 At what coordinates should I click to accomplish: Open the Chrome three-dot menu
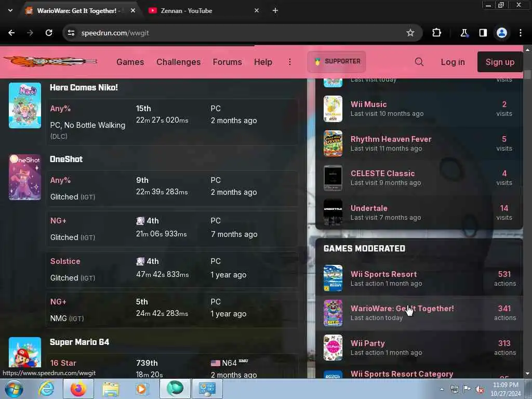521,33
